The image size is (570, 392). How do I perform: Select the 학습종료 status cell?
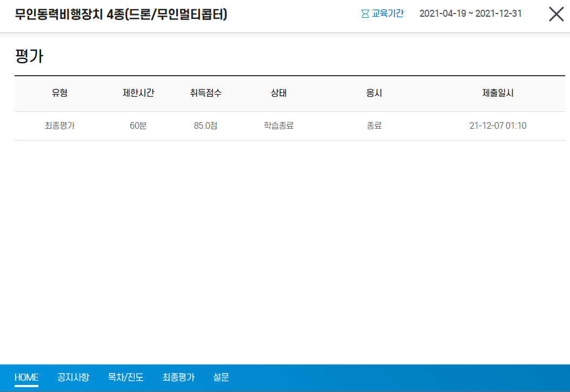(x=279, y=125)
